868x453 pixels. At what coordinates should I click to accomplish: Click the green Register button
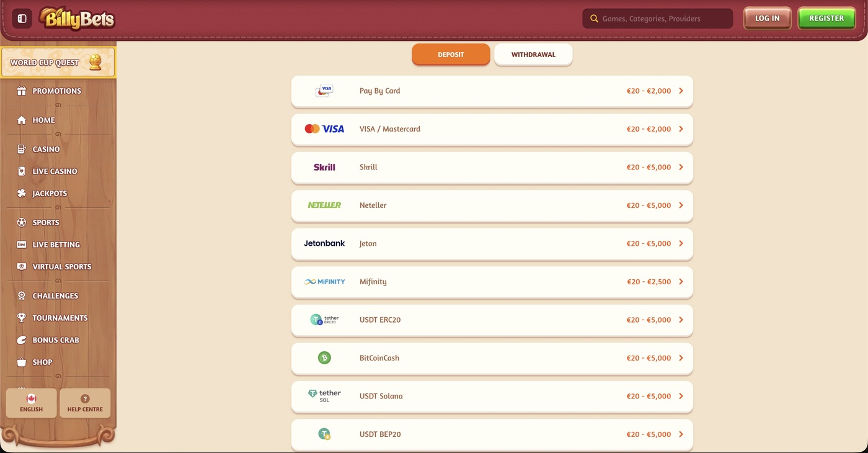pyautogui.click(x=826, y=19)
